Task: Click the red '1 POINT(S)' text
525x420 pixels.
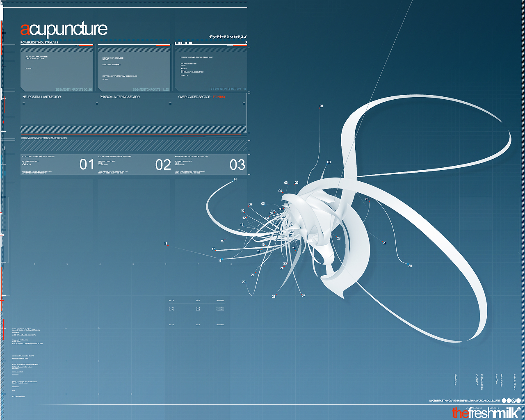Action: coord(218,97)
